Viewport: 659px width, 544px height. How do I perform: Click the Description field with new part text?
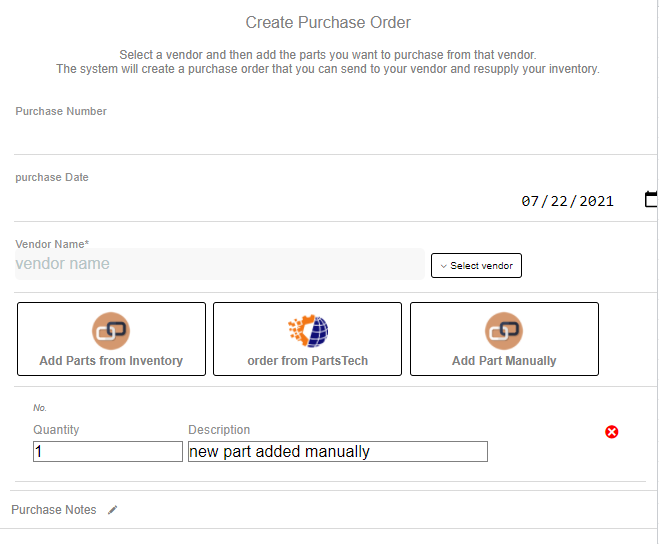coord(337,452)
